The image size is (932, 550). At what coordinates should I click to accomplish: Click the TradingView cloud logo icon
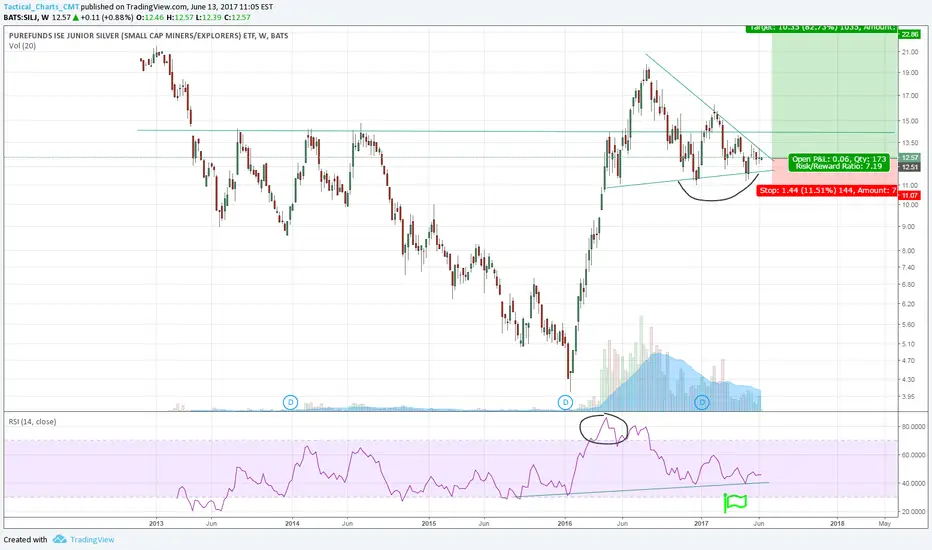point(59,539)
